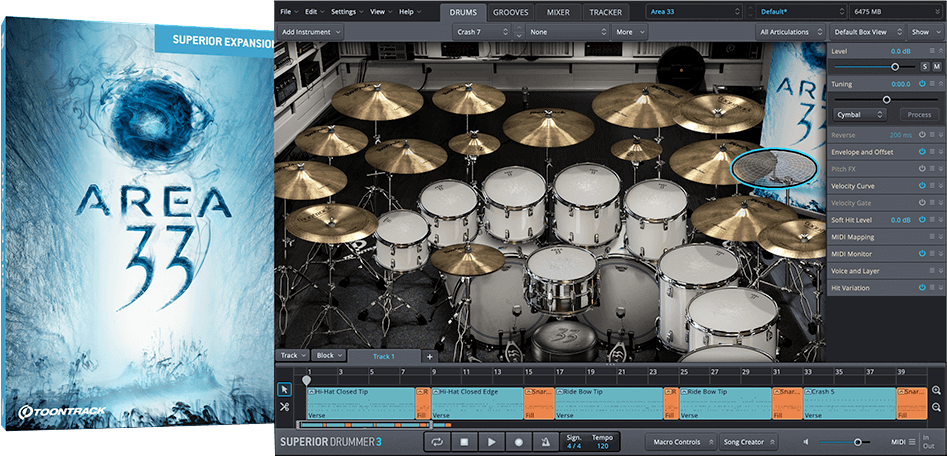
Task: Enable the Pitch FX power button
Action: pos(922,169)
